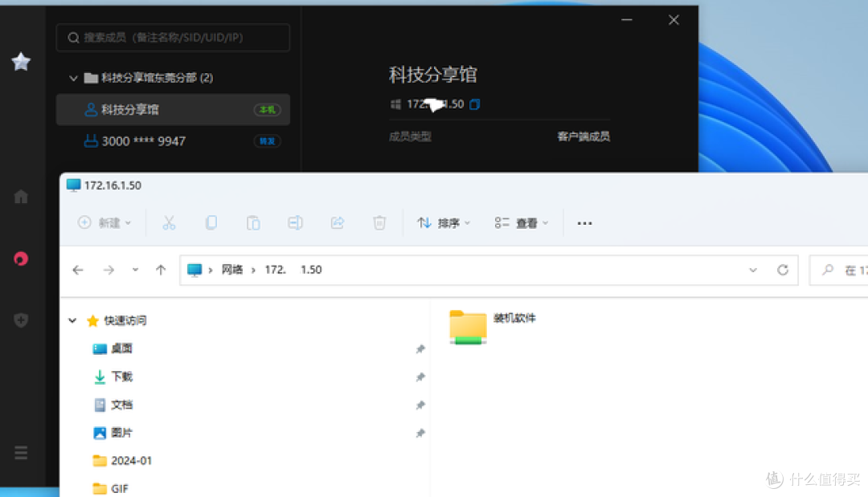Collapse the 快速访问 quick access tree
868x497 pixels.
coord(72,320)
